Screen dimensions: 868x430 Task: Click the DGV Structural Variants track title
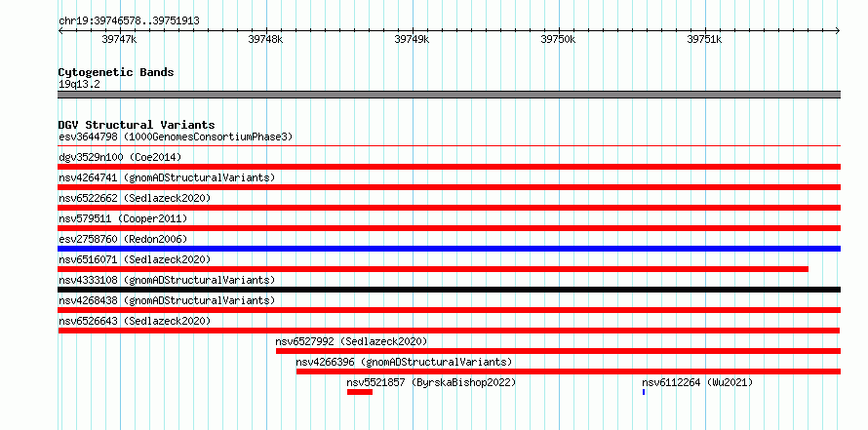(x=137, y=125)
